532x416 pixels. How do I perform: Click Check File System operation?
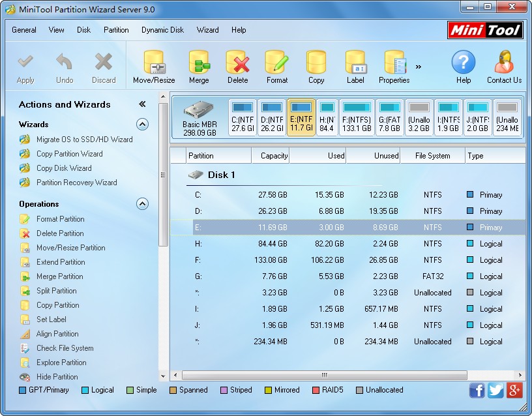[65, 348]
